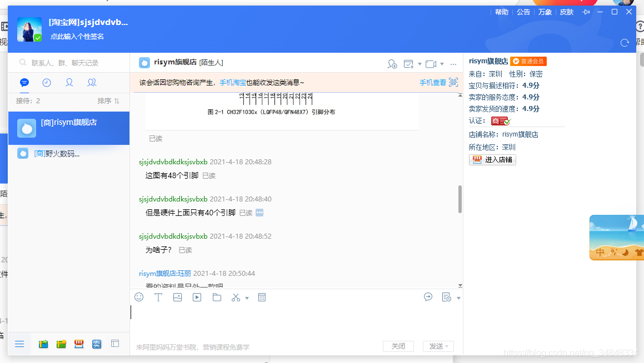644x363 pixels.
Task: Click the 关闭 button
Action: click(398, 346)
